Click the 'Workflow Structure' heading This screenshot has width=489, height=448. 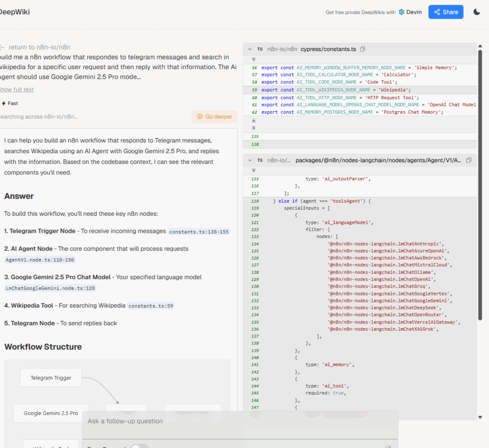point(43,347)
